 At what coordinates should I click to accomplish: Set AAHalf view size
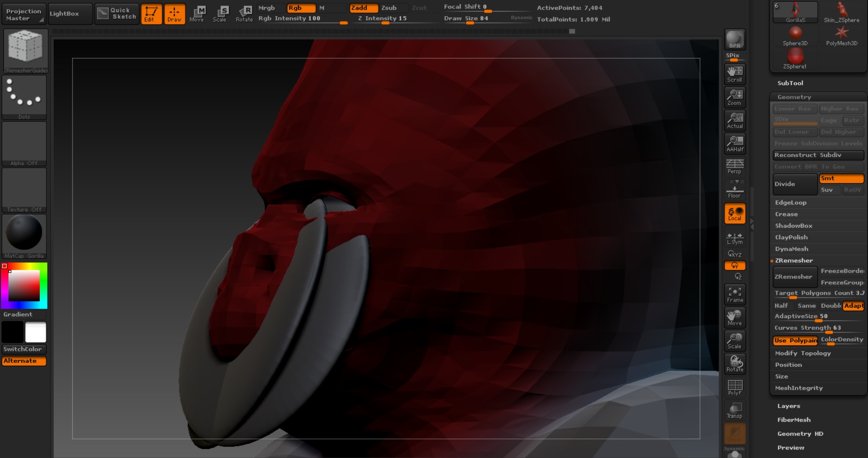tap(735, 144)
